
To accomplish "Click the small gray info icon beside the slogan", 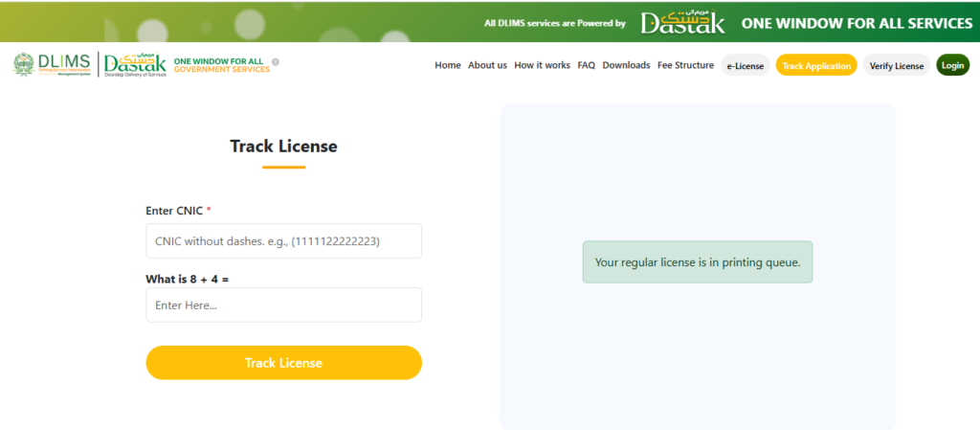I will coord(276,62).
